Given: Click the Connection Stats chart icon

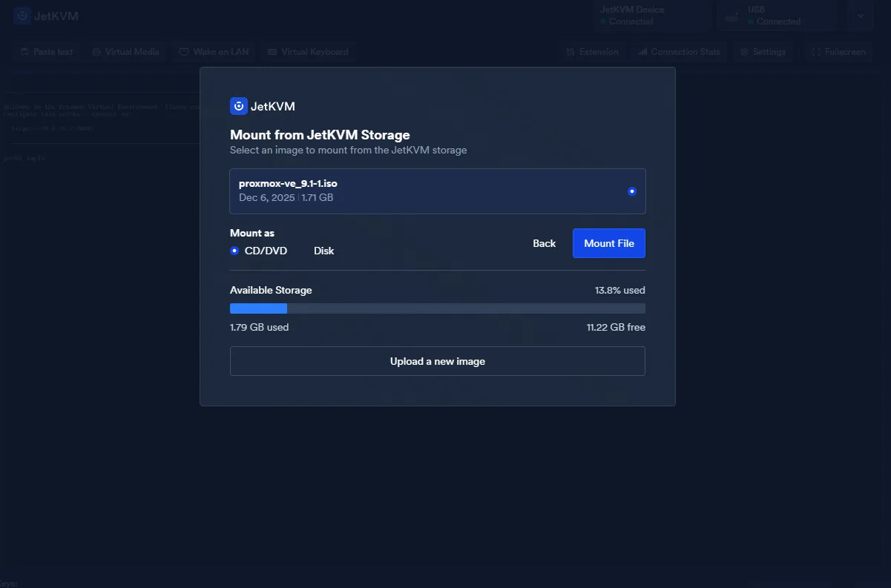Looking at the screenshot, I should (x=642, y=52).
